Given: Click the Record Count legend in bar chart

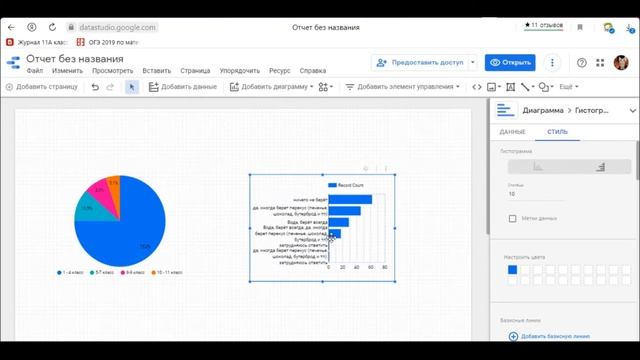Looking at the screenshot, I should 346,185.
